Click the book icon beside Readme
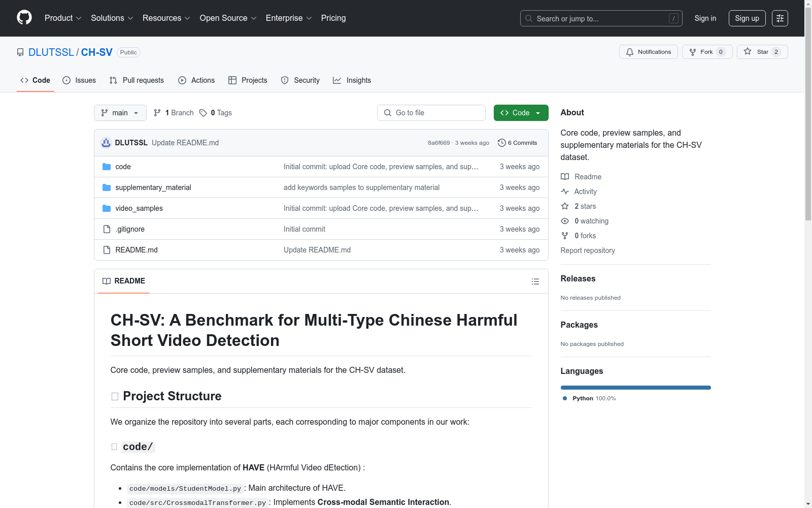The image size is (812, 508). (x=565, y=177)
